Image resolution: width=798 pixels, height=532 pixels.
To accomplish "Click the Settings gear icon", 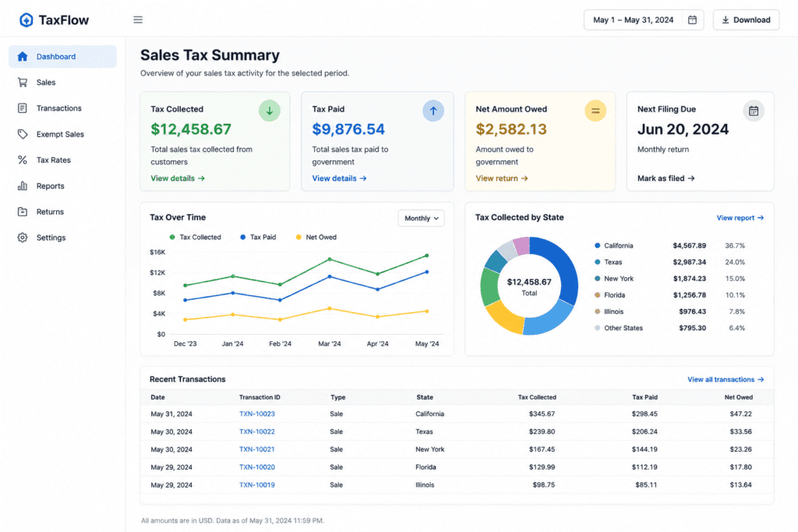I will (x=23, y=238).
